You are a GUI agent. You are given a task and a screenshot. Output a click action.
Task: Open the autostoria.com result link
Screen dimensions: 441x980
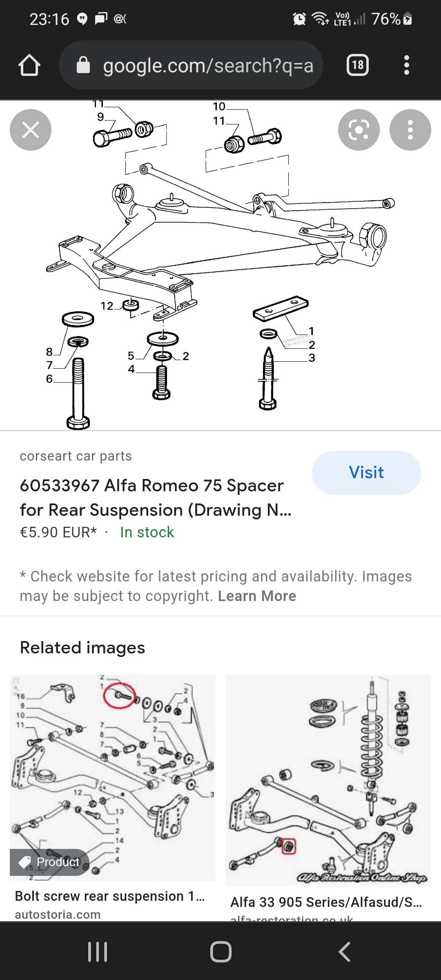[58, 915]
